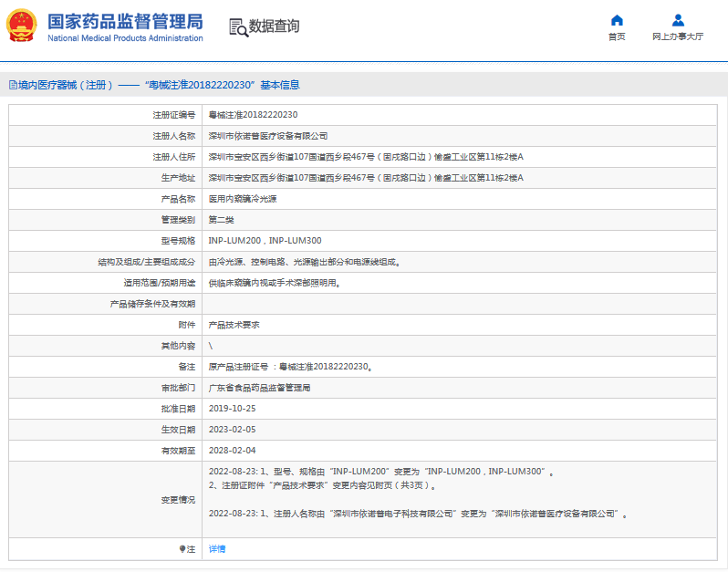
Task: Click the 产品名称 label
Action: click(x=178, y=199)
